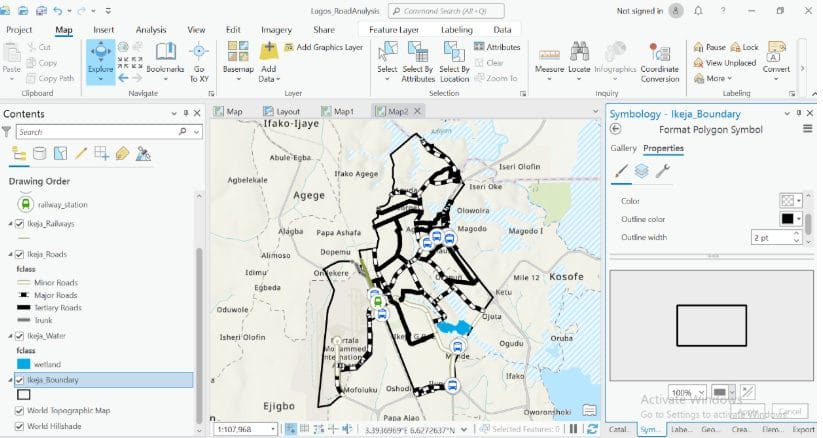Collapse the Ikeja_Roads layer group

coord(11,254)
